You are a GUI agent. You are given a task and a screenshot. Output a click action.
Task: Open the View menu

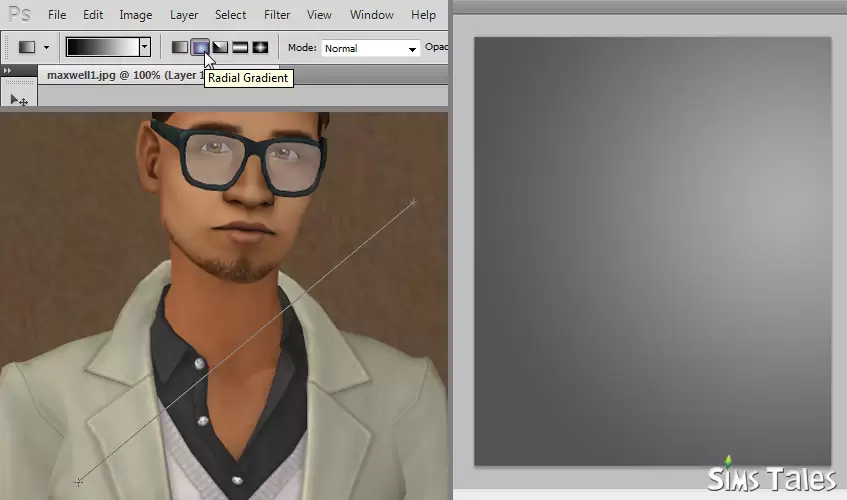click(319, 15)
